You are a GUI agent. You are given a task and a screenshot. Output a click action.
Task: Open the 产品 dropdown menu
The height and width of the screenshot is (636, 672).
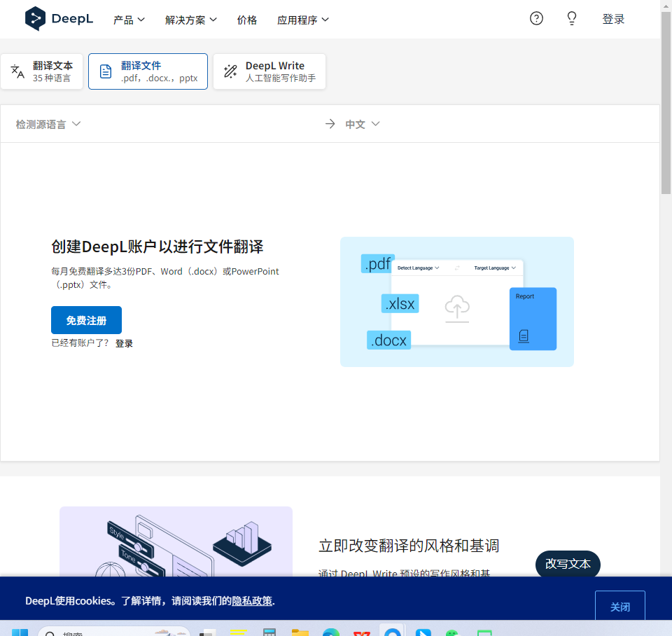pyautogui.click(x=129, y=20)
